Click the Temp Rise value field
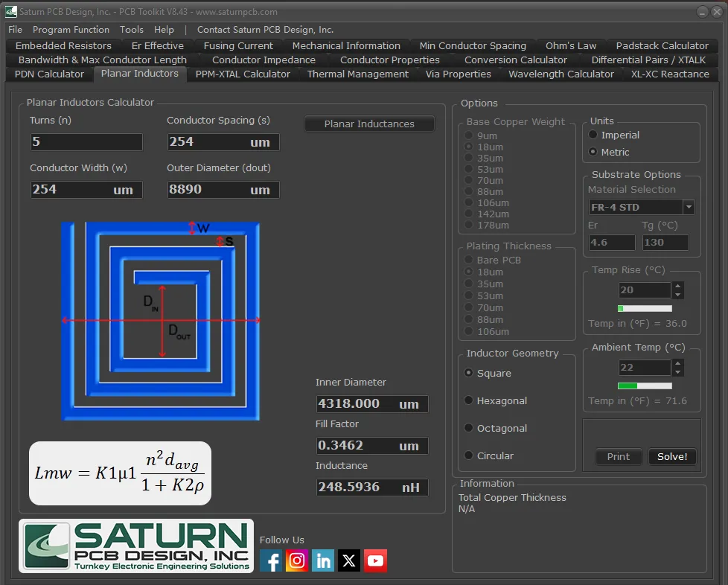This screenshot has width=728, height=585. click(645, 290)
